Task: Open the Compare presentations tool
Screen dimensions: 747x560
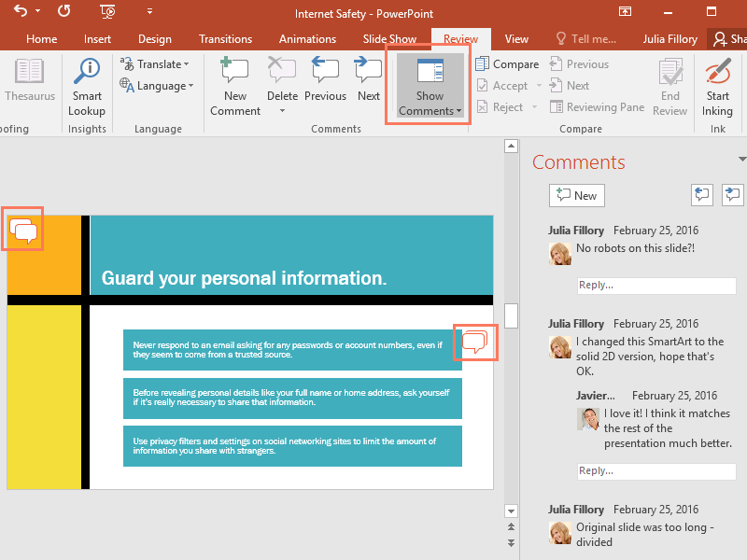Action: tap(507, 63)
